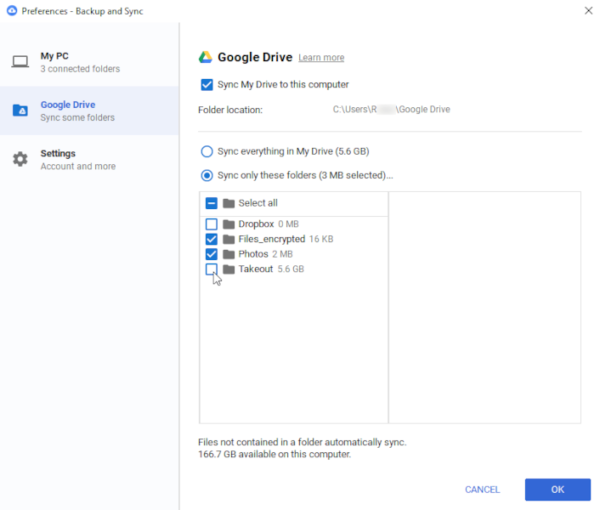Select the Photos folder name
The height and width of the screenshot is (510, 600).
pos(253,254)
